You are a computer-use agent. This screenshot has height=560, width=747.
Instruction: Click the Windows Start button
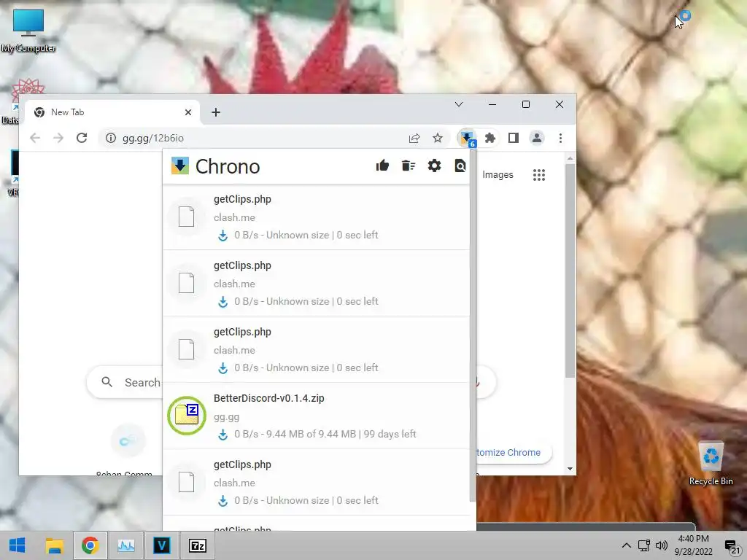coord(18,545)
